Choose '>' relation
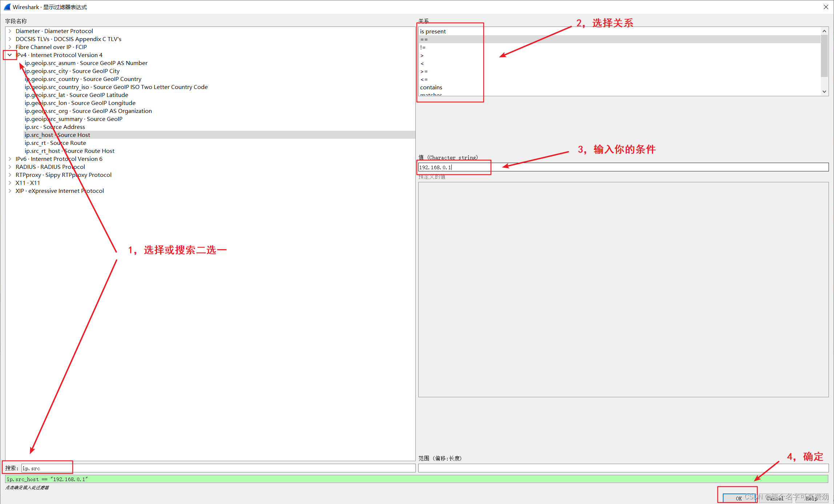This screenshot has width=834, height=504. coord(620,56)
